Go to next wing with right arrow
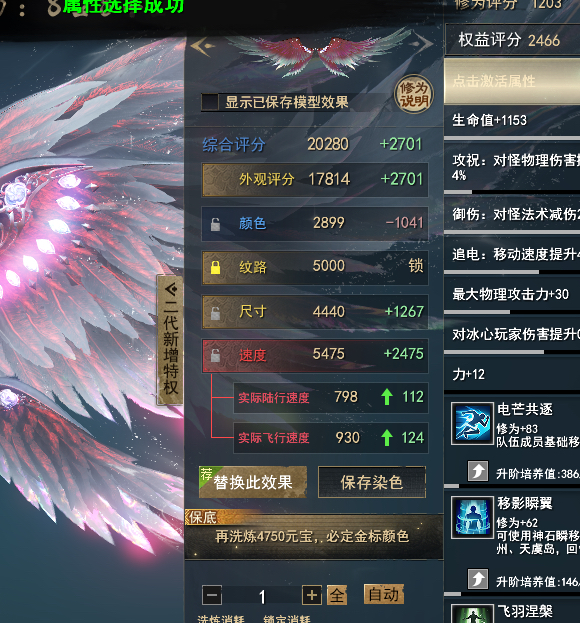Screen dimensions: 580x623 [x=423, y=42]
